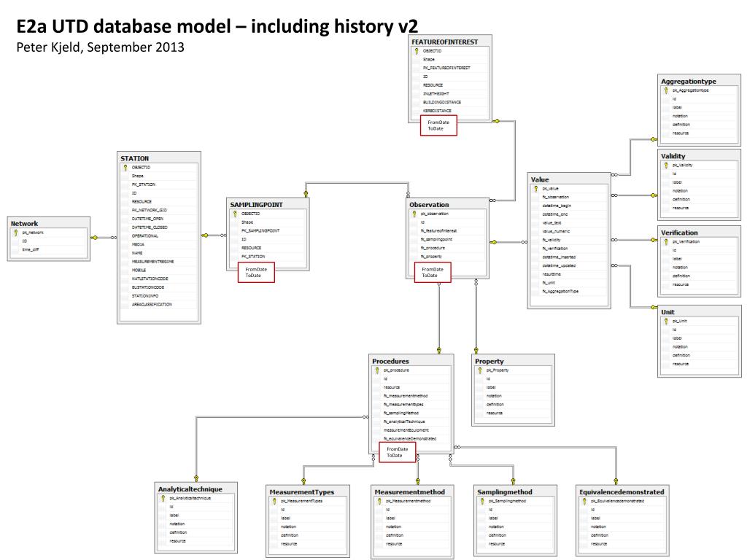Click the time_diff row in Network
The image size is (747, 560).
[x=49, y=249]
